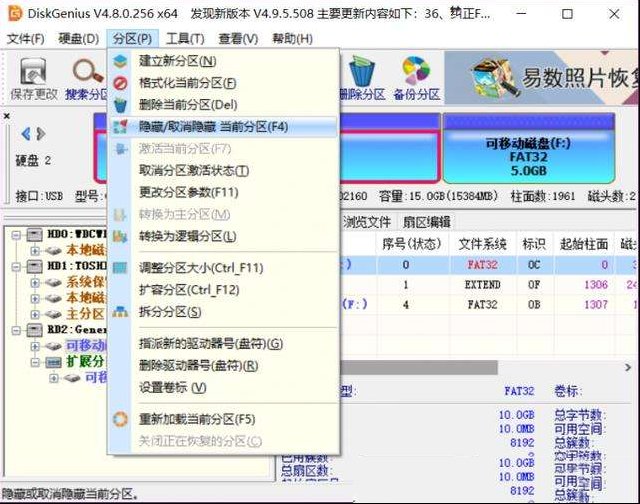Viewport: 640px width, 504px height.
Task: Expand the 可移动 partition under RD2
Action: [x=34, y=346]
